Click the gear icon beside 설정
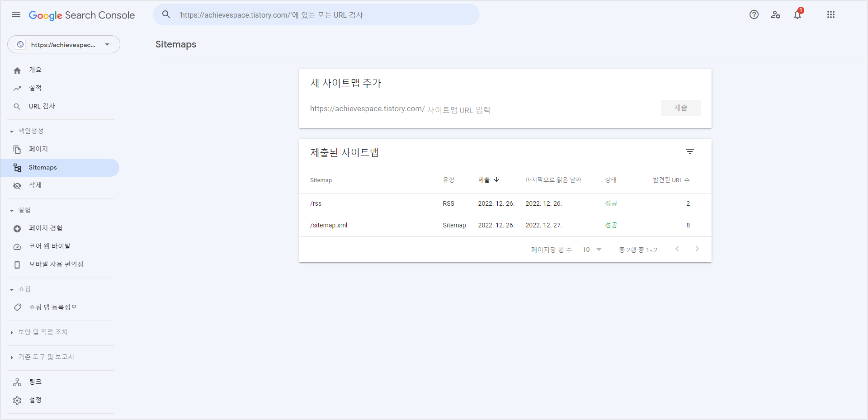868x420 pixels. pos(17,400)
